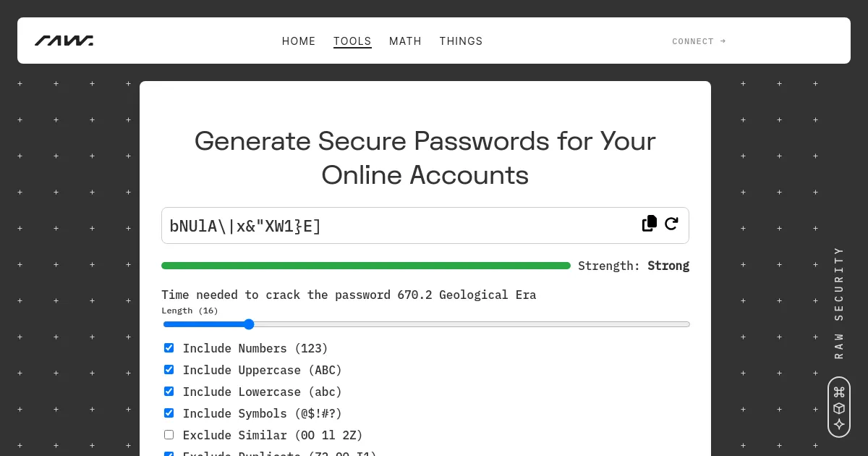This screenshot has width=868, height=456.
Task: Click the sparkle icon in the floating panel
Action: click(x=839, y=425)
